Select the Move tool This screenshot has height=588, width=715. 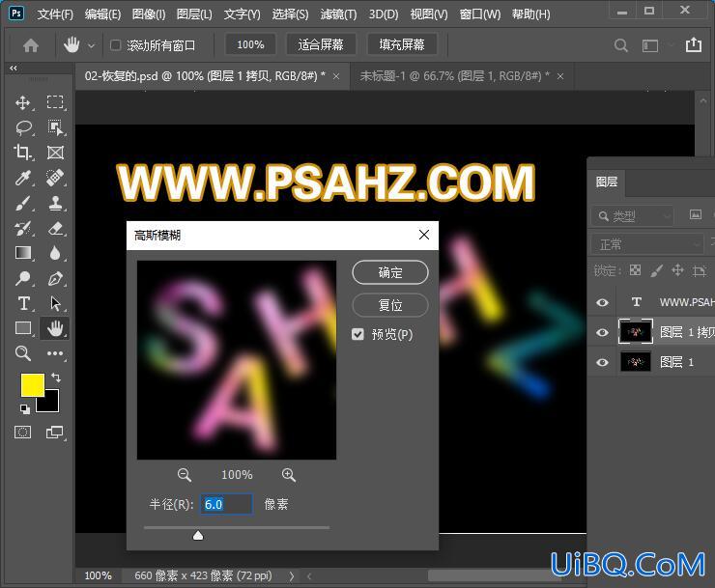[23, 103]
